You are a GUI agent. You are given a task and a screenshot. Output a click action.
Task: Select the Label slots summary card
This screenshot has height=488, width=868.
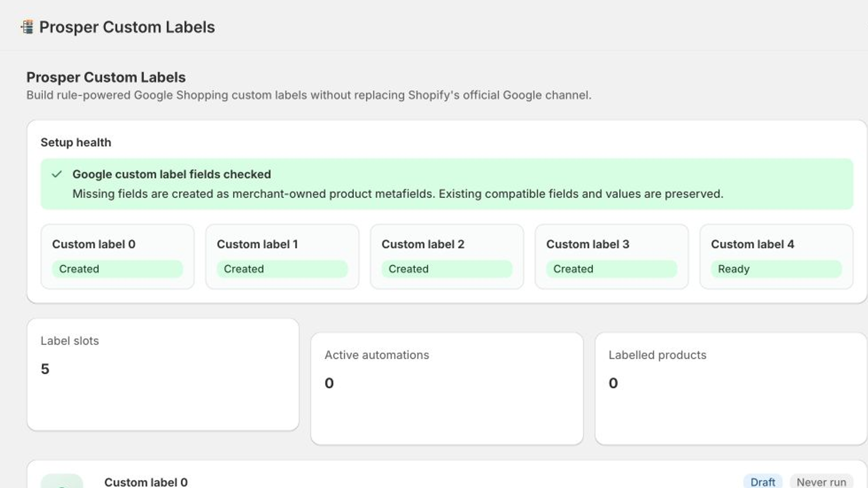tap(163, 375)
